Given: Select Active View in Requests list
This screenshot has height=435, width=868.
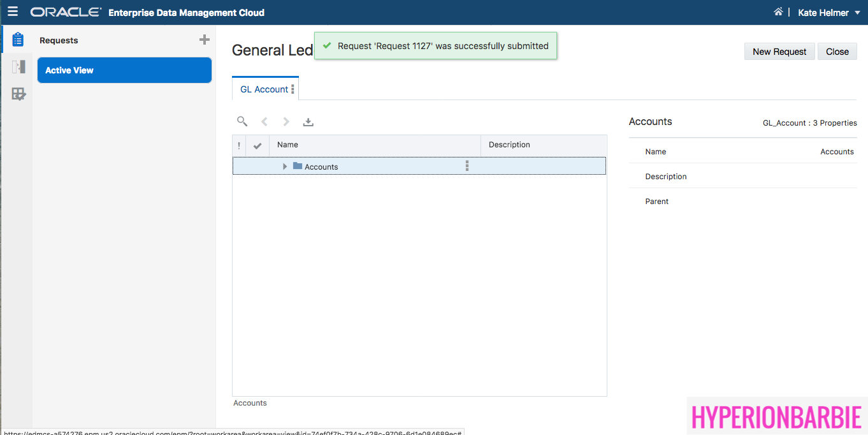Looking at the screenshot, I should coord(124,70).
